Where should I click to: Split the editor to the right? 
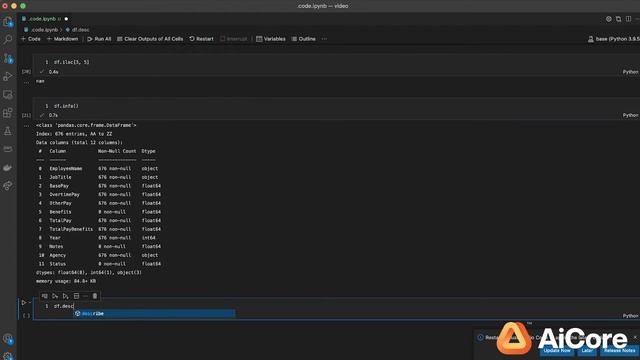tap(629, 19)
